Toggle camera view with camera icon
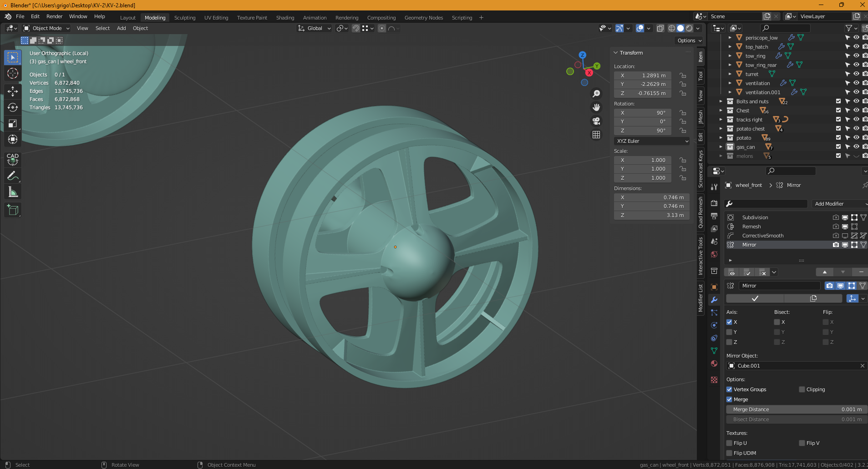Screen dimensions: 868x469 596,121
